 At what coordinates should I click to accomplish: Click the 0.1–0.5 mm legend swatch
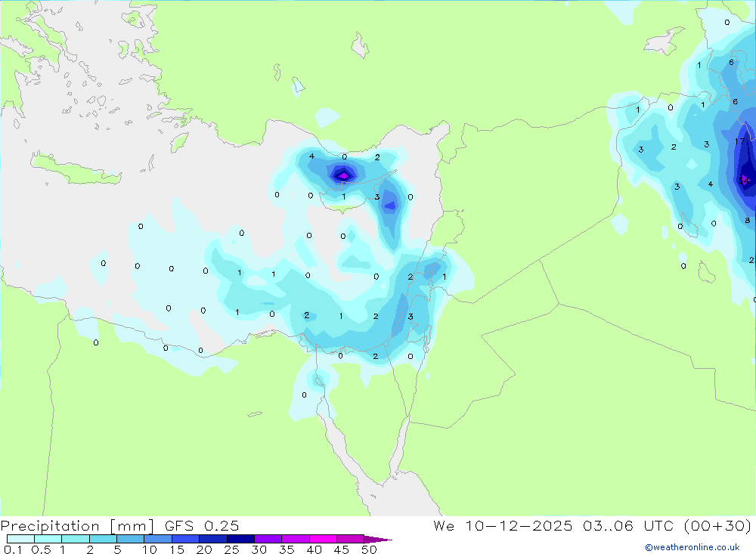pyautogui.click(x=20, y=539)
